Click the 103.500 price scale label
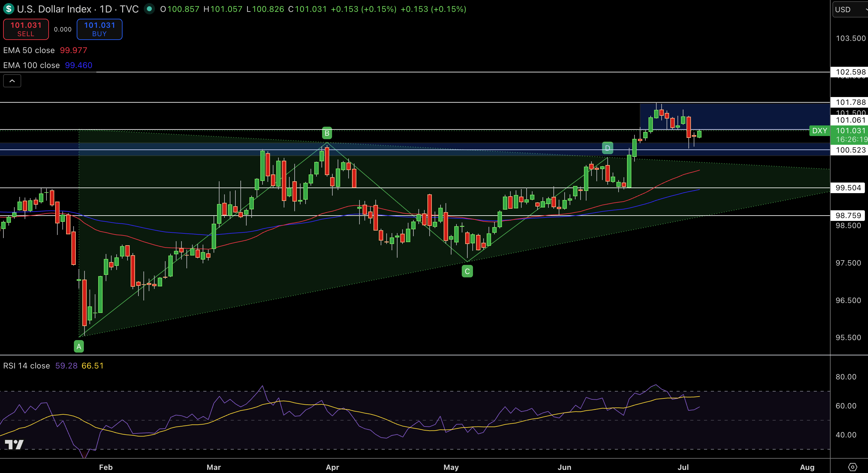The image size is (868, 473). (851, 38)
